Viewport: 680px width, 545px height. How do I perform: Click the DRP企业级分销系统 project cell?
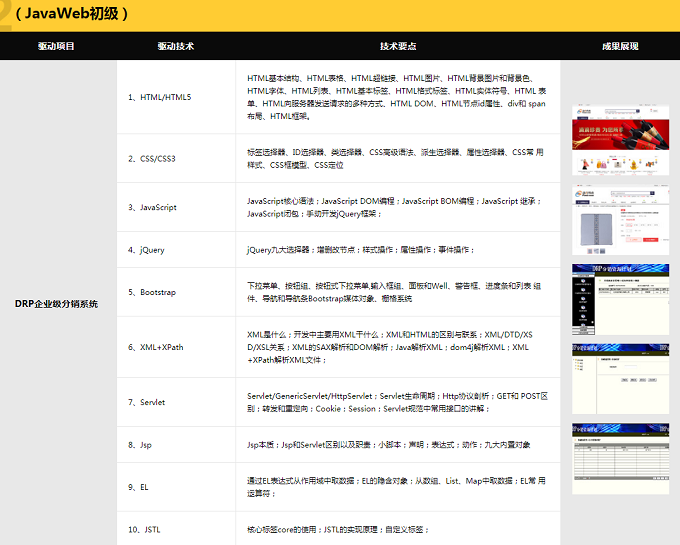(56, 303)
